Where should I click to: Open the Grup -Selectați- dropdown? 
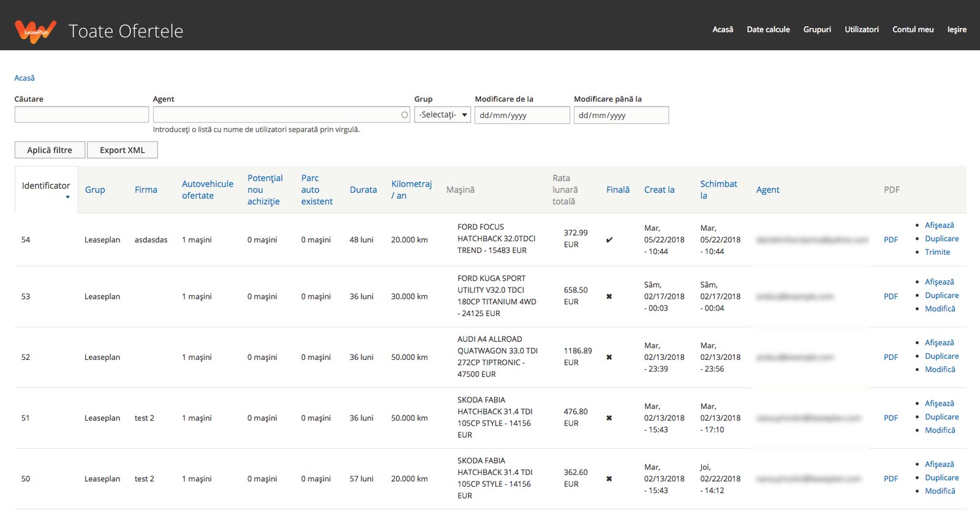click(442, 114)
